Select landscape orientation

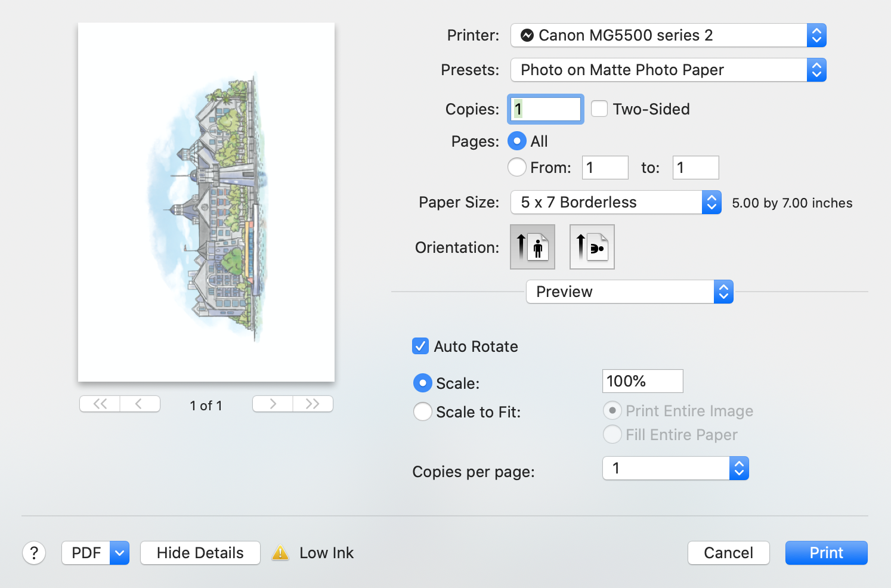click(x=591, y=246)
